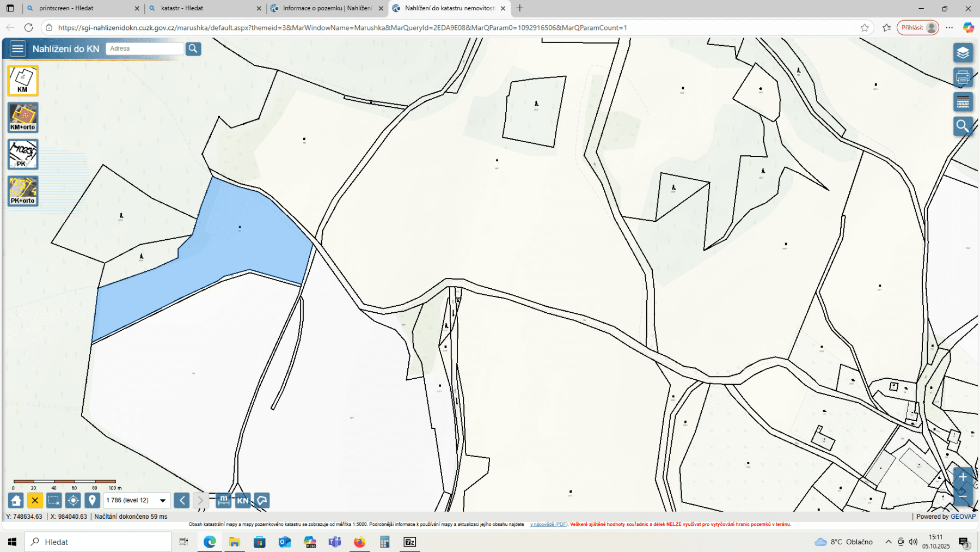This screenshot has height=552, width=980.
Task: Open the map legend icon
Action: 963,102
